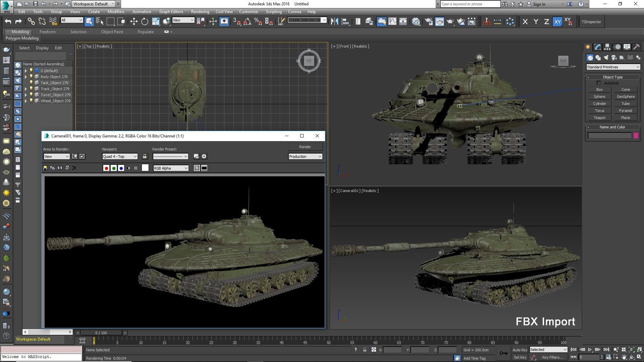Screen dimensions: 644x362
Task: Select the Rotate tool in main toolbar
Action: pyautogui.click(x=145, y=22)
